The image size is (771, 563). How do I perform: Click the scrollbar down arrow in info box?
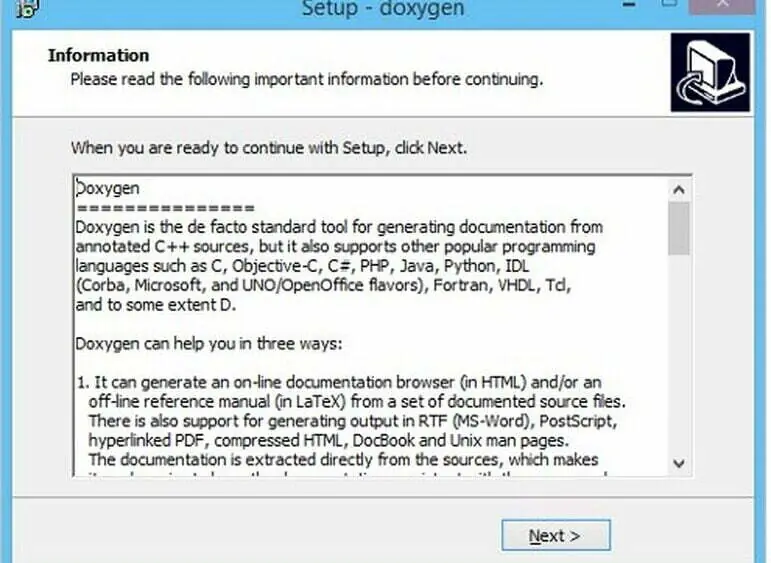pyautogui.click(x=679, y=463)
